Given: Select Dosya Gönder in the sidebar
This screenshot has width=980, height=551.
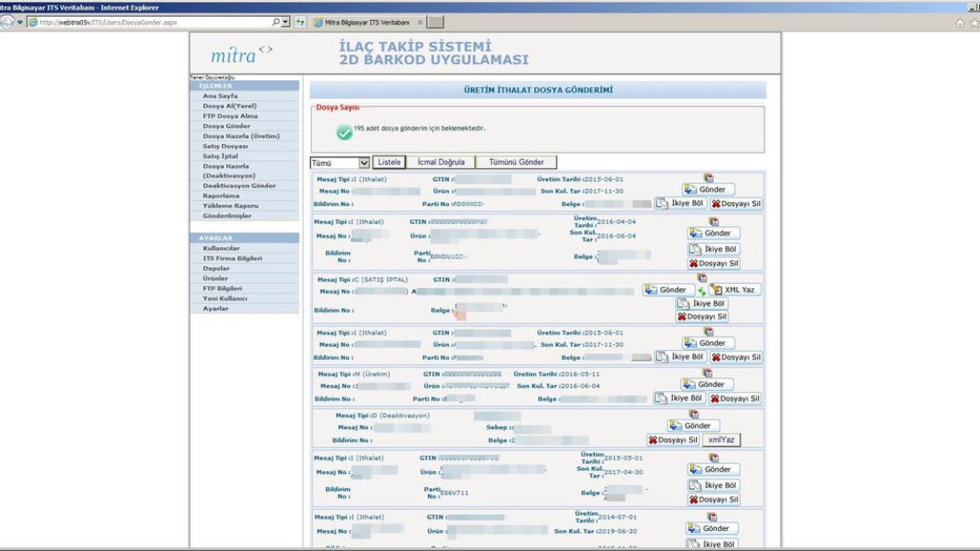Looking at the screenshot, I should (x=226, y=126).
